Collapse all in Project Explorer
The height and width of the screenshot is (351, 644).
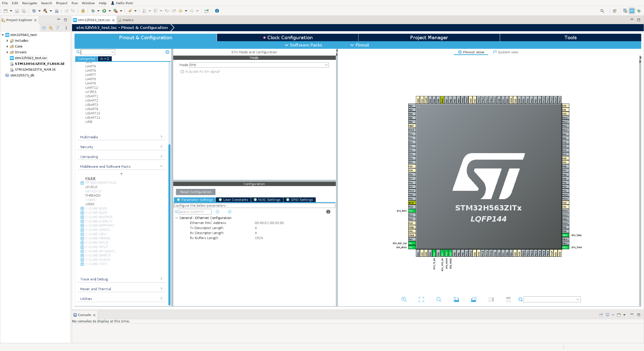point(44,28)
